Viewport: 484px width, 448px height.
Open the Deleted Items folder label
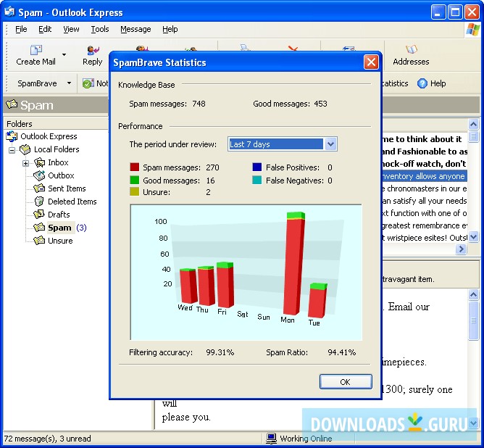[72, 202]
